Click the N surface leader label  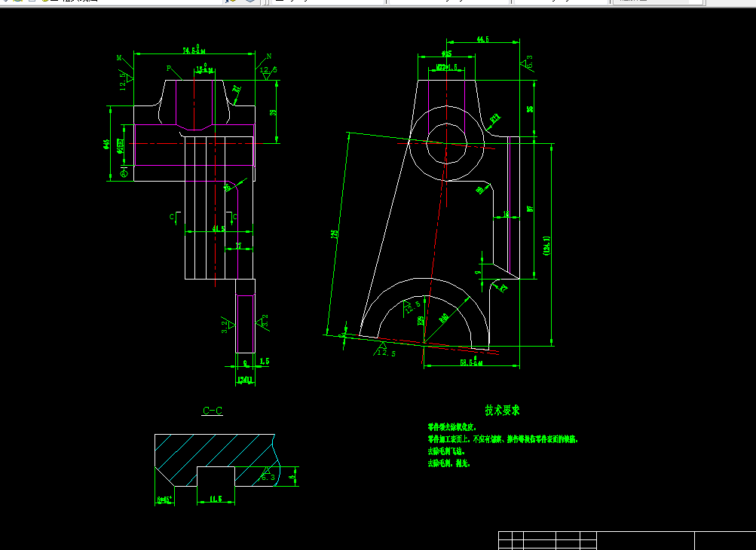[269, 57]
